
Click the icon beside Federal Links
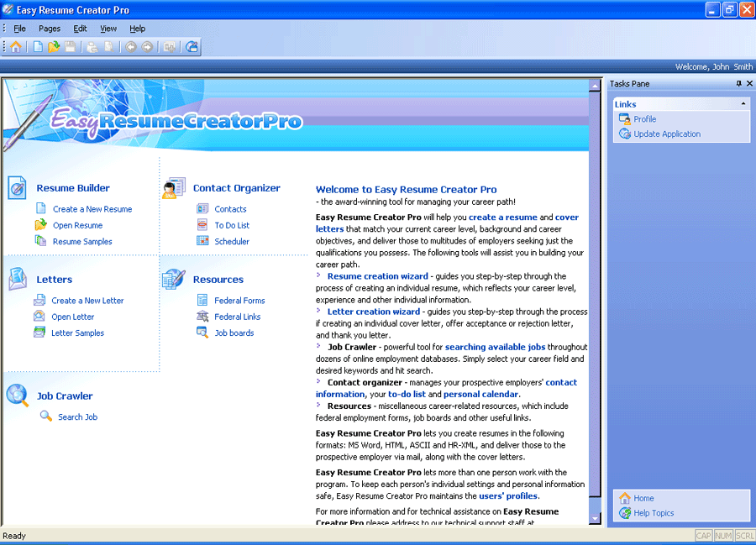(x=202, y=316)
